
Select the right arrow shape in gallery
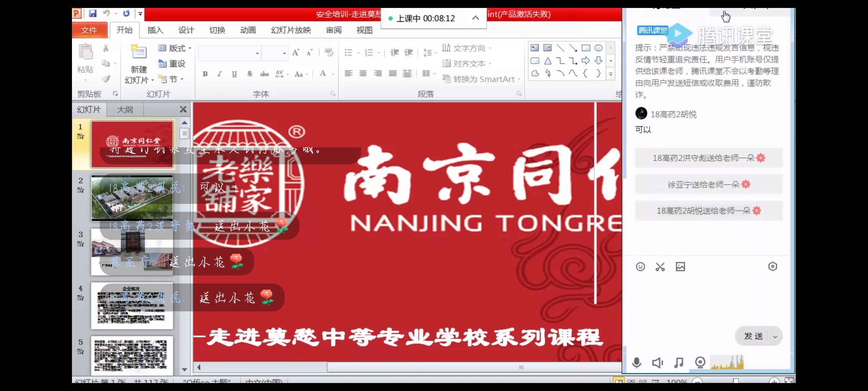[586, 61]
